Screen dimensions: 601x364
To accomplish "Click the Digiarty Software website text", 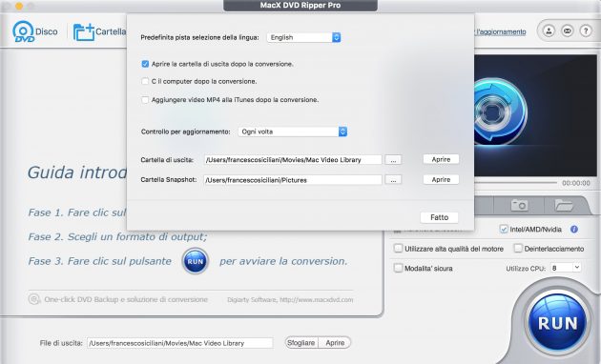I will coord(290,300).
